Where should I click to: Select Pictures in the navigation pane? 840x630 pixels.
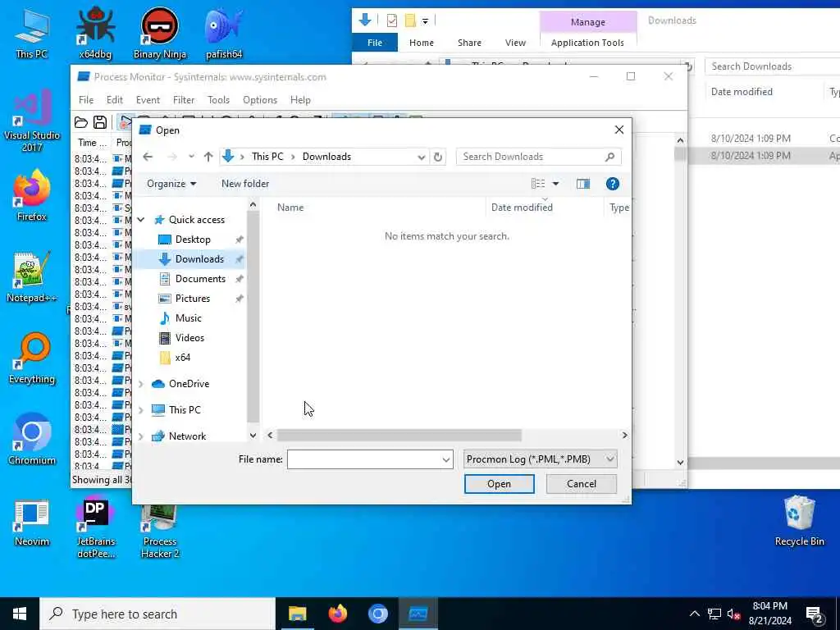pyautogui.click(x=193, y=299)
